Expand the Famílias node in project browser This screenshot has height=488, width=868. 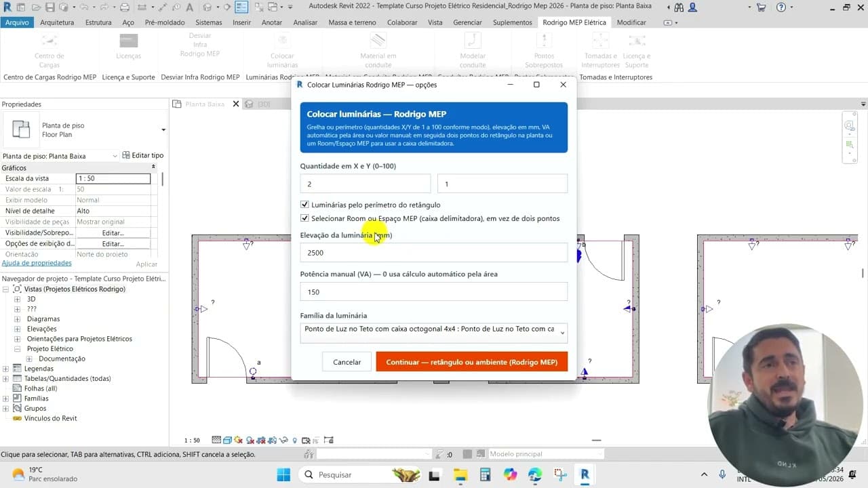[x=6, y=399]
